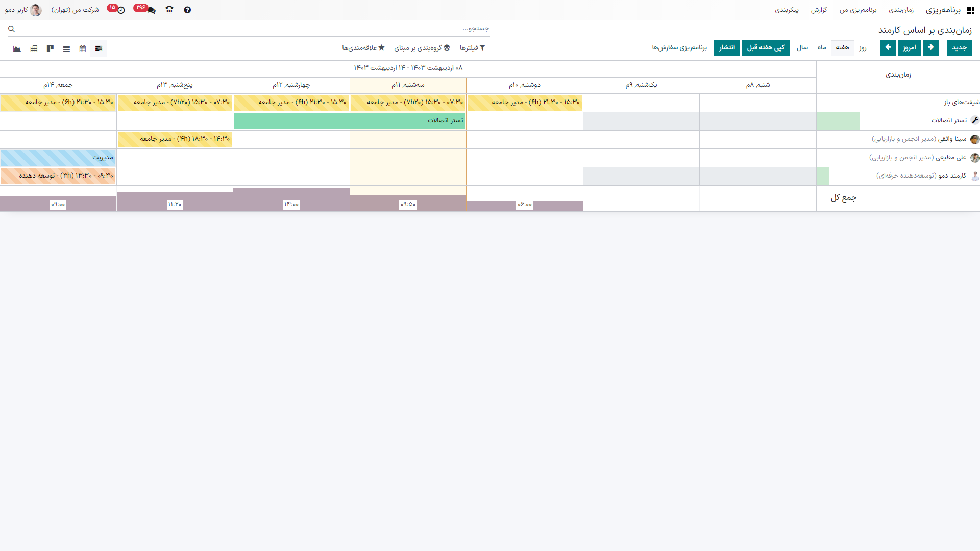Screen dimensions: 980x551
Task: Switch to graph view icon
Action: 17,49
